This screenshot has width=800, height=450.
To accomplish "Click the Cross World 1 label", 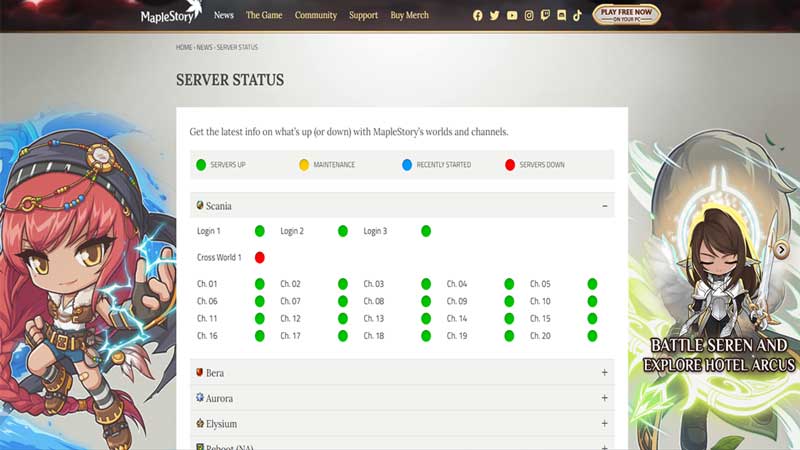I will click(x=219, y=258).
